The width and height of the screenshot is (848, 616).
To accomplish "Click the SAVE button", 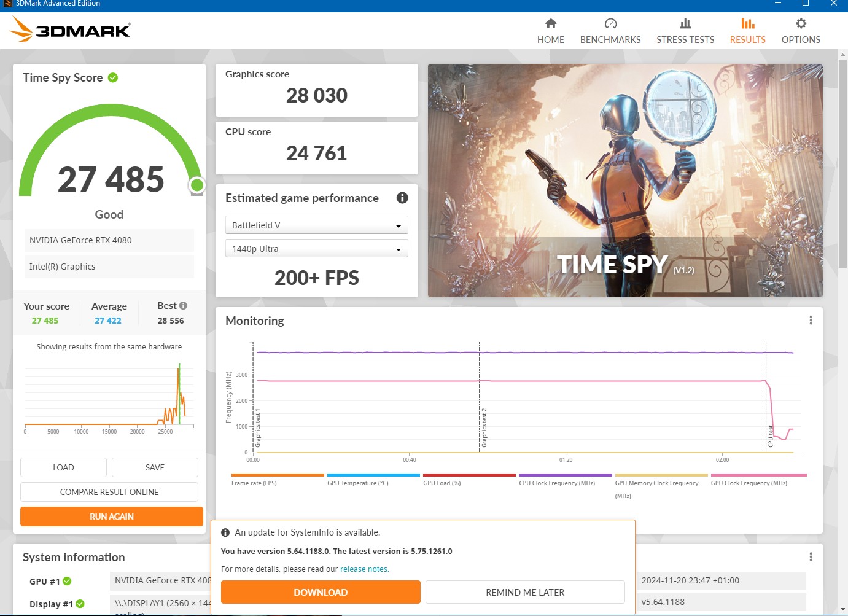I will coord(155,467).
